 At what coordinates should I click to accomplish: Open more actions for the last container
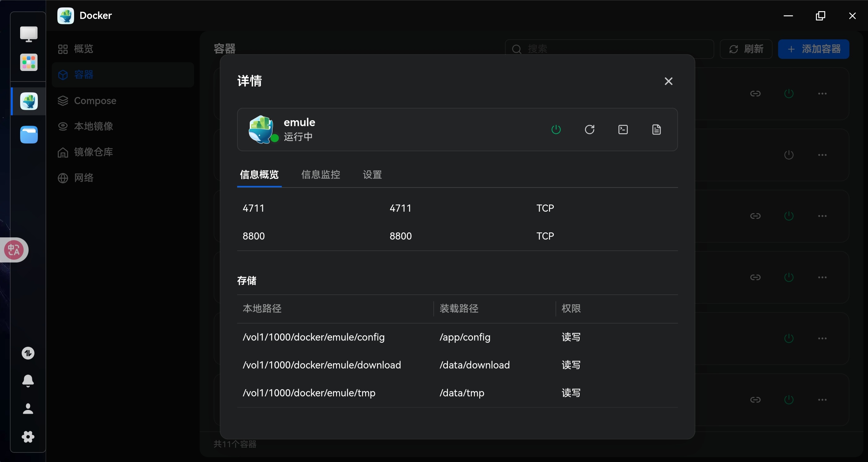click(x=822, y=399)
